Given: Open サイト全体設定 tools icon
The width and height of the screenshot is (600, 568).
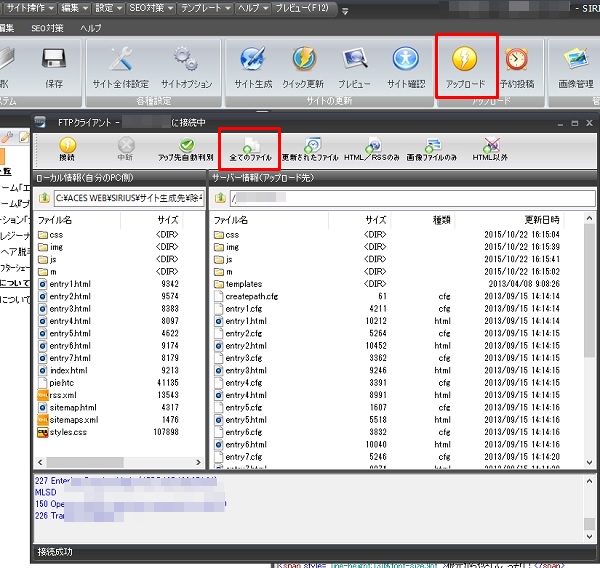Looking at the screenshot, I should pyautogui.click(x=121, y=59).
